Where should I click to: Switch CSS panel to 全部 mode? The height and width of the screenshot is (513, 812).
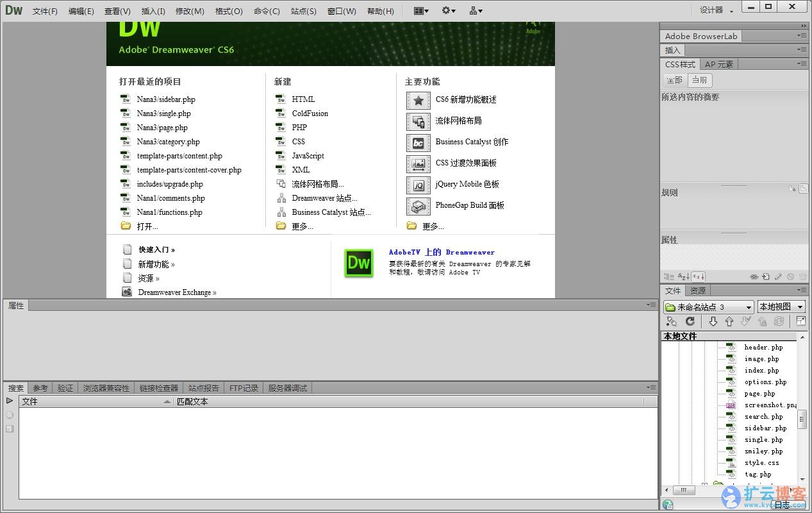[x=674, y=80]
